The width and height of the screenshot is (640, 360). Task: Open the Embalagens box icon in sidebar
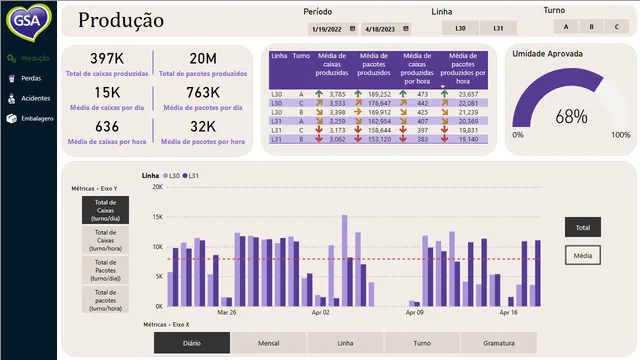[11, 118]
